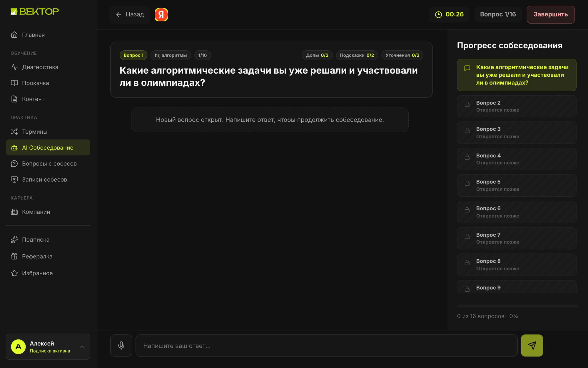Click the Подписка sparkles icon
This screenshot has width=588, height=368.
click(14, 240)
